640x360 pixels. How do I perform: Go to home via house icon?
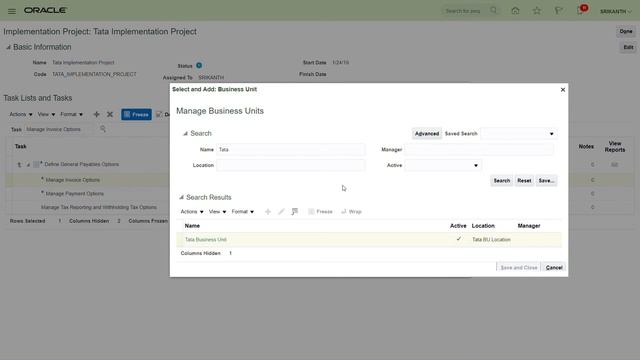[x=515, y=11]
